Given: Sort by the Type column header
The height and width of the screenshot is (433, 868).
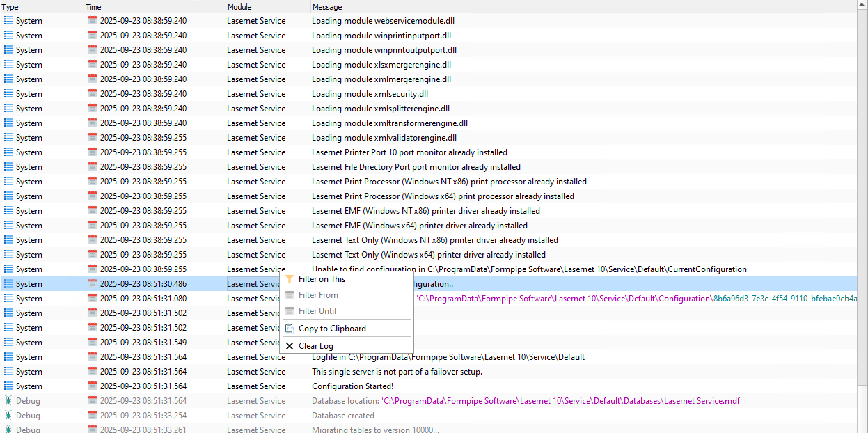Looking at the screenshot, I should (42, 7).
